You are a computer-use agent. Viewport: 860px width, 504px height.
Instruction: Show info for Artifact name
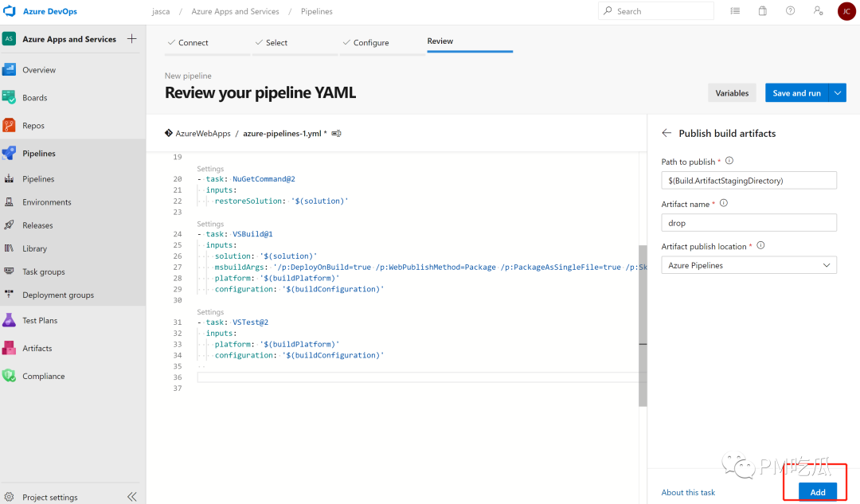click(723, 203)
